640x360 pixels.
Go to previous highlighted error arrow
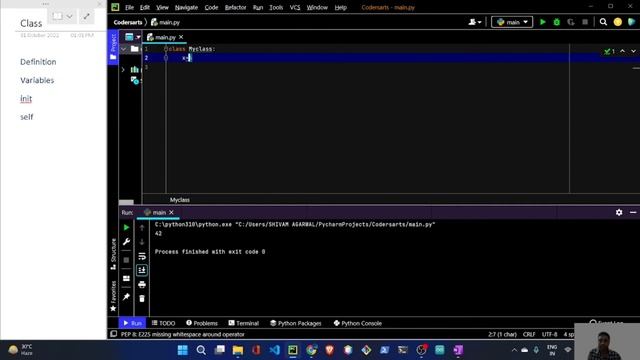click(x=622, y=51)
